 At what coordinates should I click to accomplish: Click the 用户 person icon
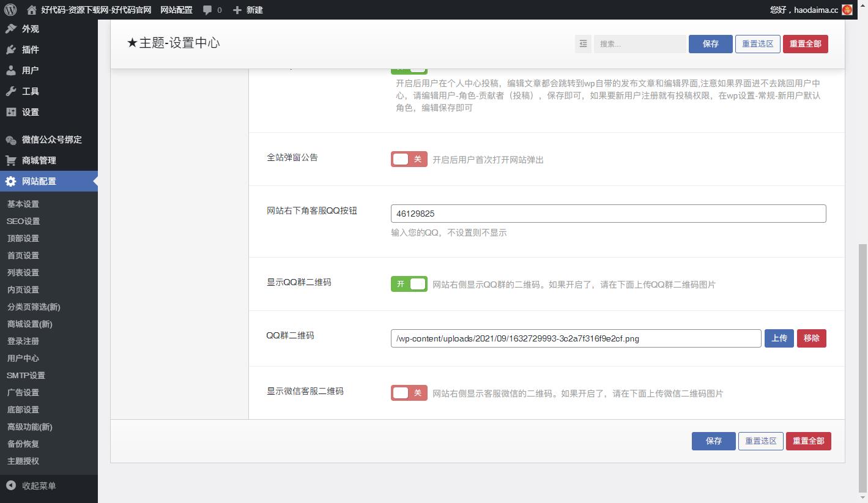[x=11, y=70]
